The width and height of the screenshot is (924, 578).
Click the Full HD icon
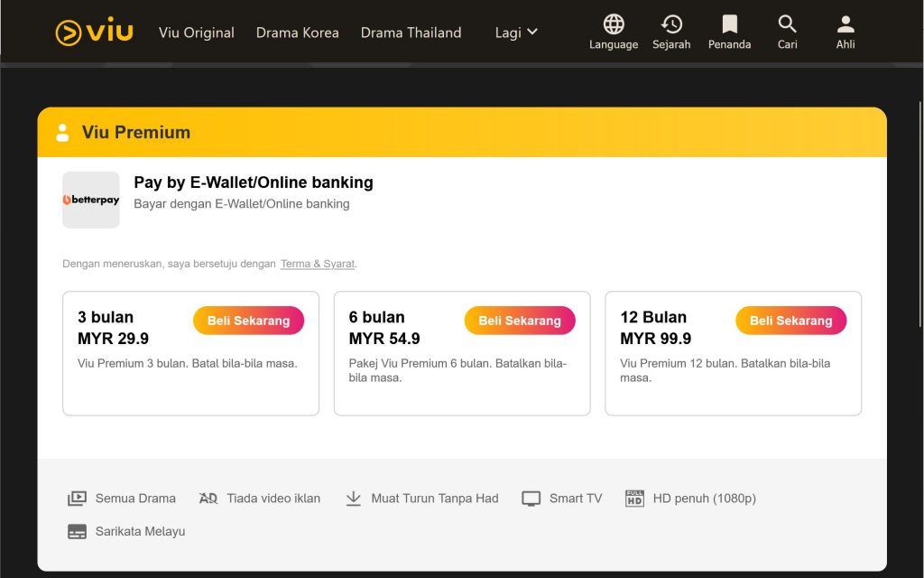tap(634, 499)
